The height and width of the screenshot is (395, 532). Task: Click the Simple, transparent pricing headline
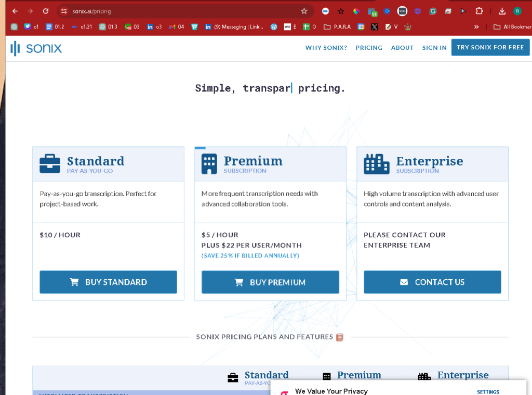coord(270,88)
